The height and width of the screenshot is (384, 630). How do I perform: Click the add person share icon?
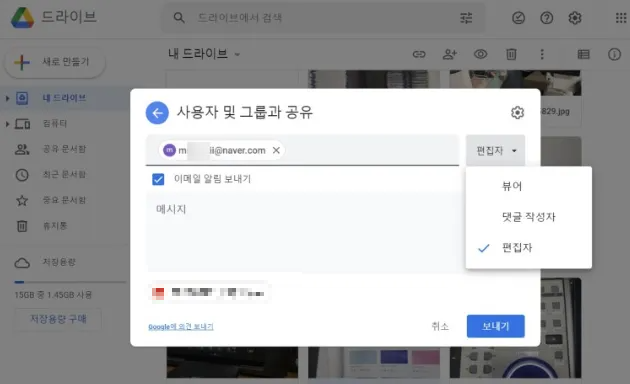(x=450, y=54)
